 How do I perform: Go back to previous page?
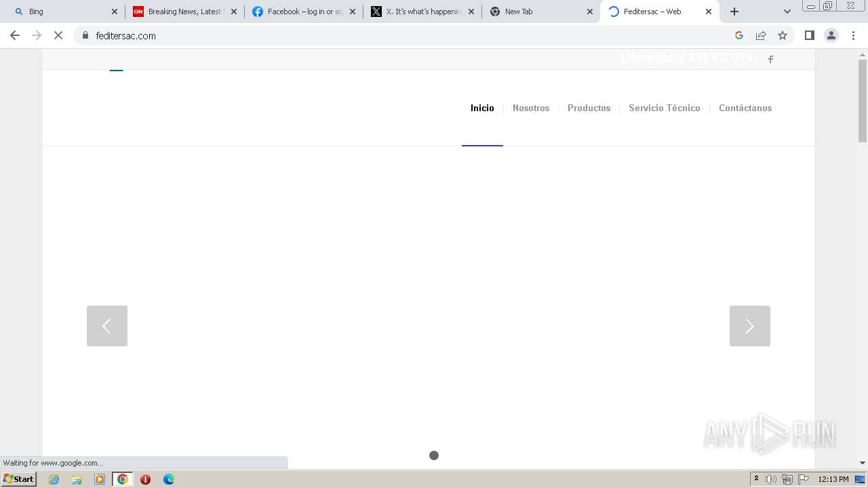(15, 35)
